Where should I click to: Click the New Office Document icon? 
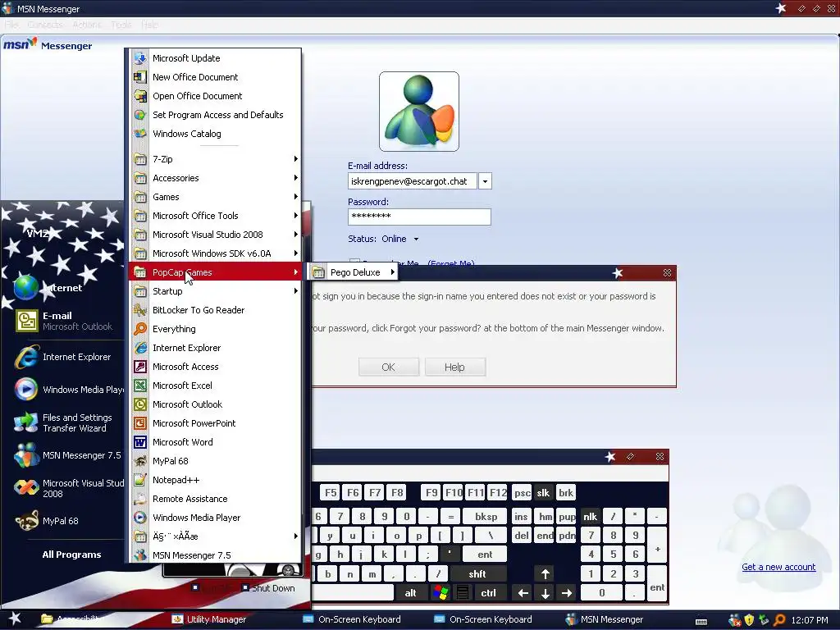139,76
